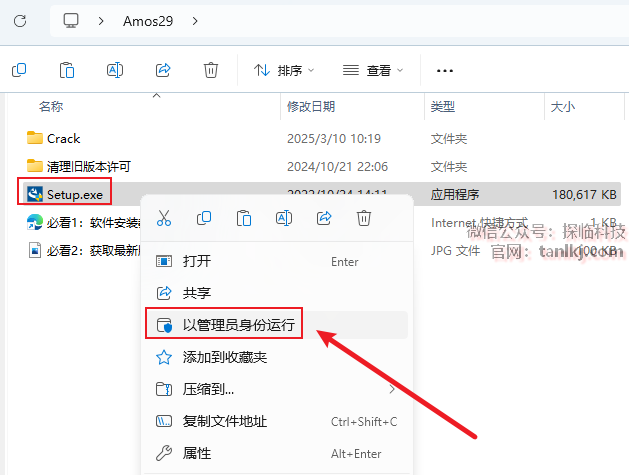Click the Amos29 breadcrumb in the address bar
629x475 pixels.
point(148,21)
